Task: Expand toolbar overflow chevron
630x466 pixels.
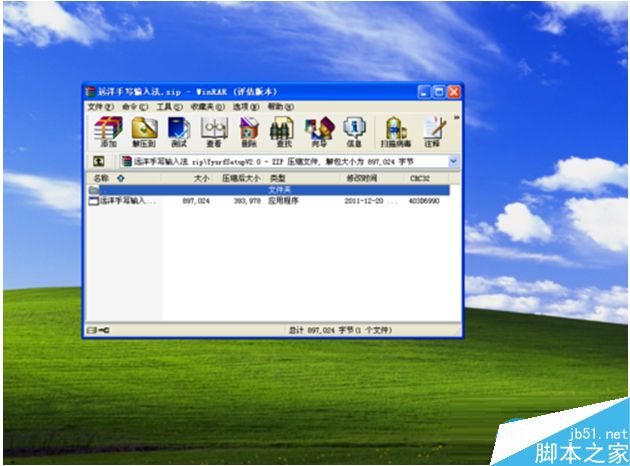Action: 456,118
